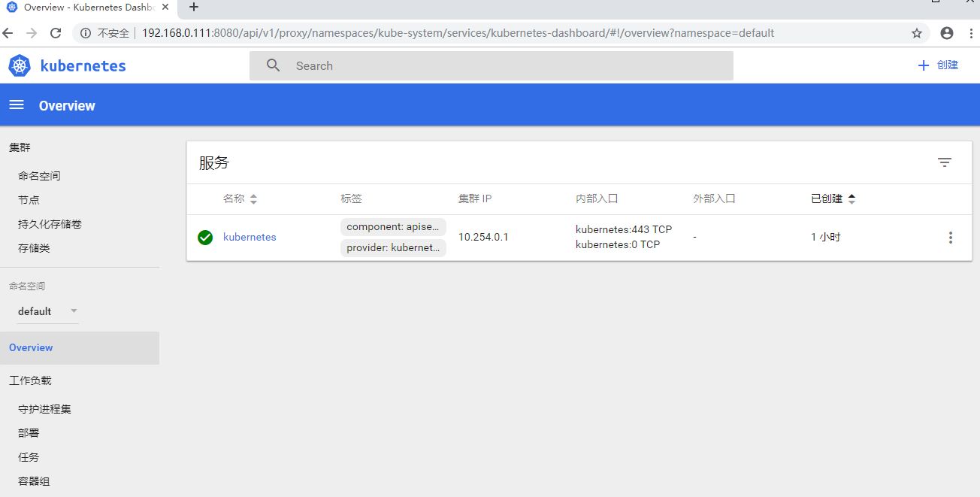Open new browser tab

(194, 8)
